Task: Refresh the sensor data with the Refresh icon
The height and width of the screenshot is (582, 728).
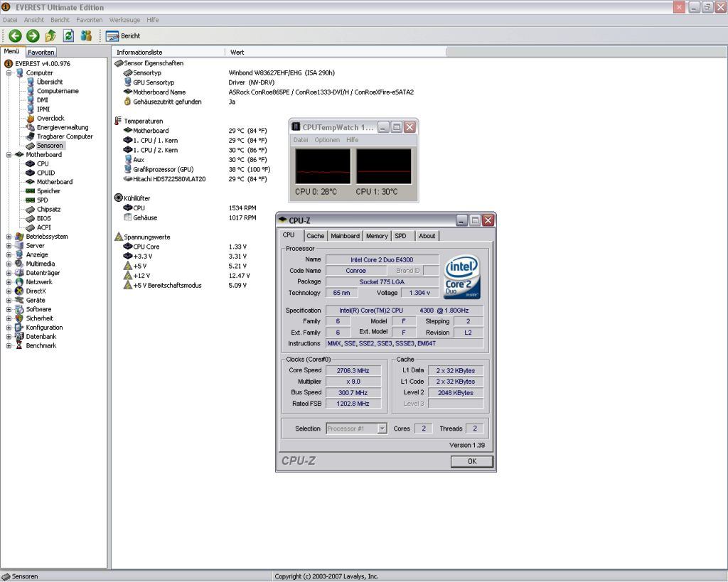Action: [68, 36]
